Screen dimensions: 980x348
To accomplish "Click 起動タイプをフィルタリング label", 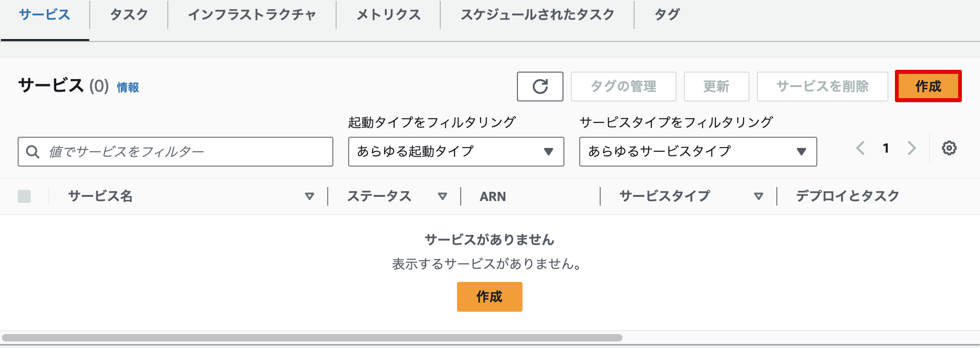I will (x=432, y=122).
